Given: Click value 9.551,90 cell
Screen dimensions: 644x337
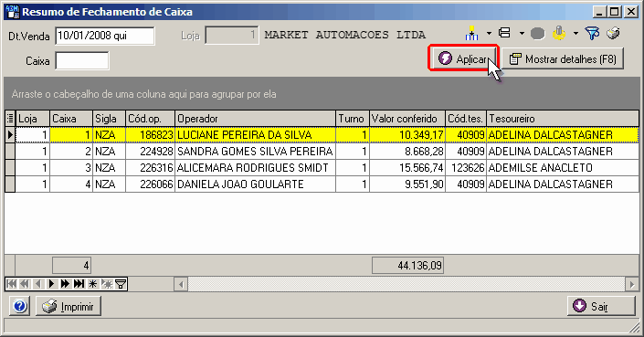Looking at the screenshot, I should 407,184.
